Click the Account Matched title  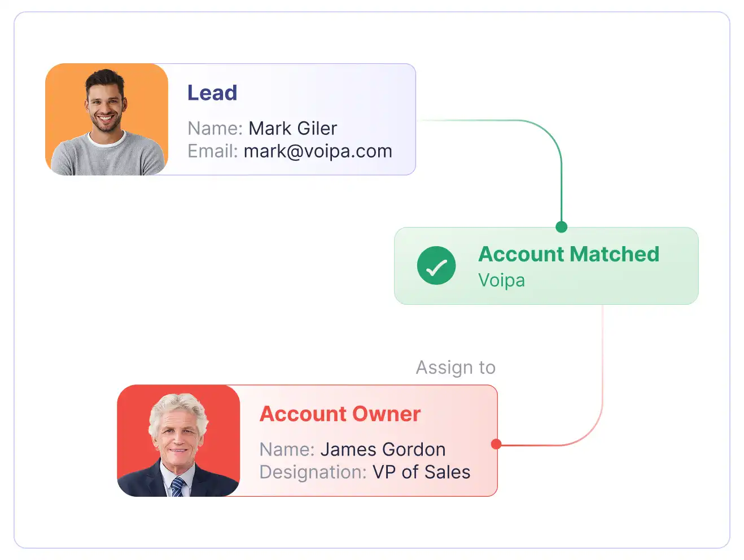[569, 254]
